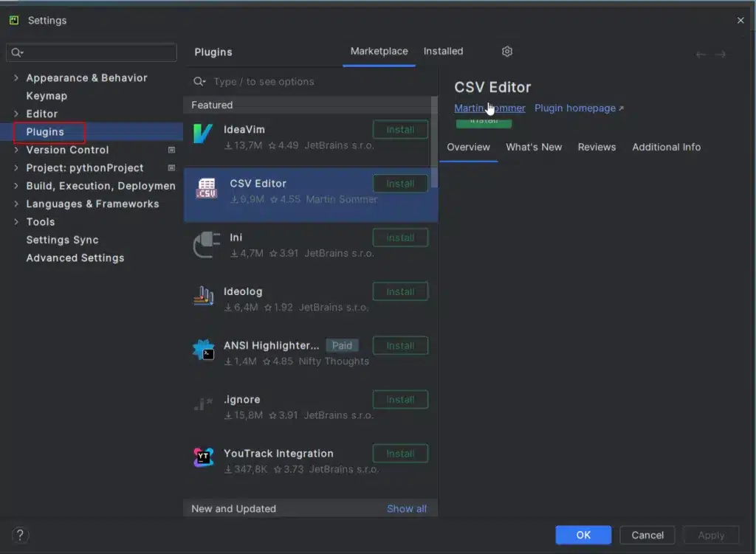The height and width of the screenshot is (554, 756).
Task: Select the Ideolog plugin name
Action: (x=243, y=291)
